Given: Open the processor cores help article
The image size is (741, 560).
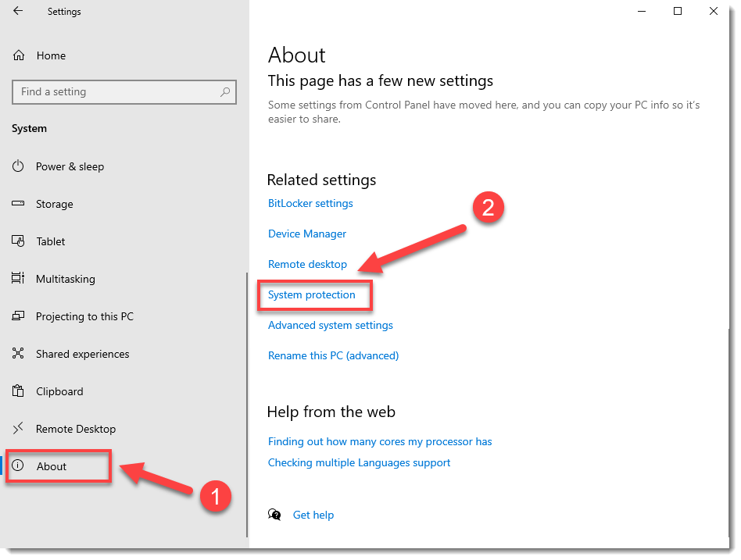Looking at the screenshot, I should (380, 441).
